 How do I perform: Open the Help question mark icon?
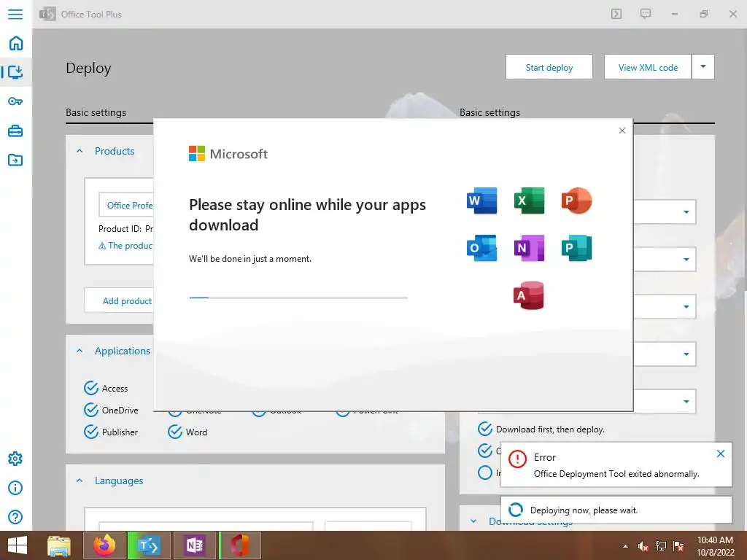[15, 517]
